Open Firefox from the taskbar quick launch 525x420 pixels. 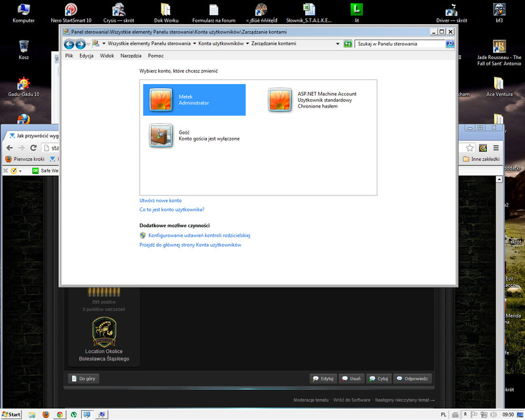(45, 415)
